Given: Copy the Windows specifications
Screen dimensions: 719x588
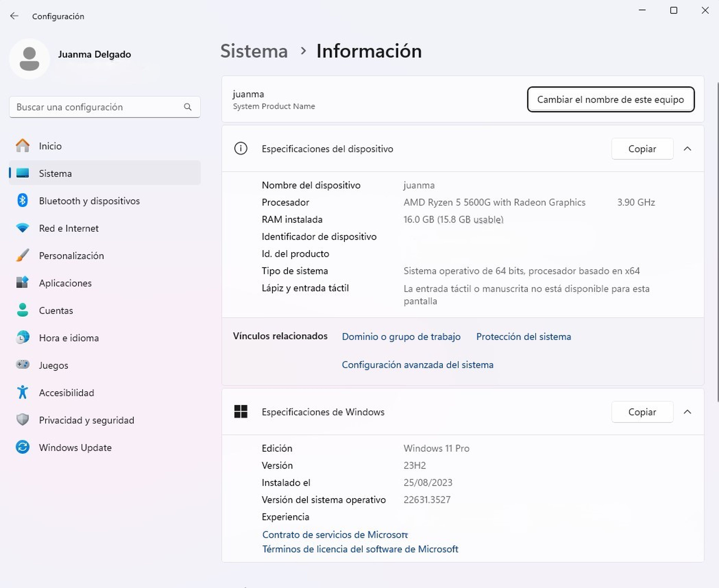Looking at the screenshot, I should tap(642, 412).
